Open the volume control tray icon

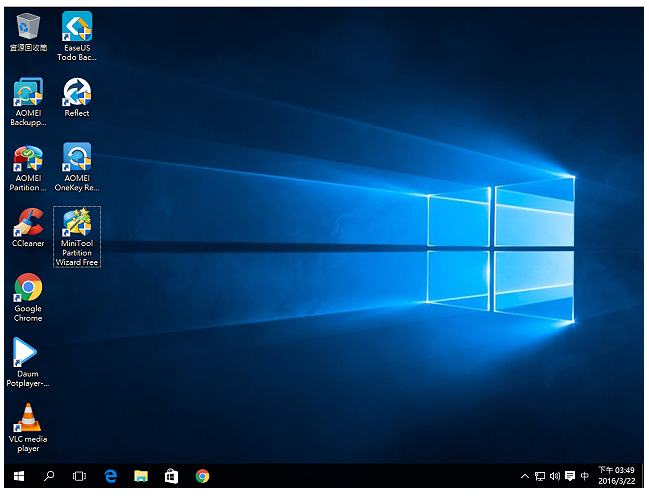click(x=555, y=476)
